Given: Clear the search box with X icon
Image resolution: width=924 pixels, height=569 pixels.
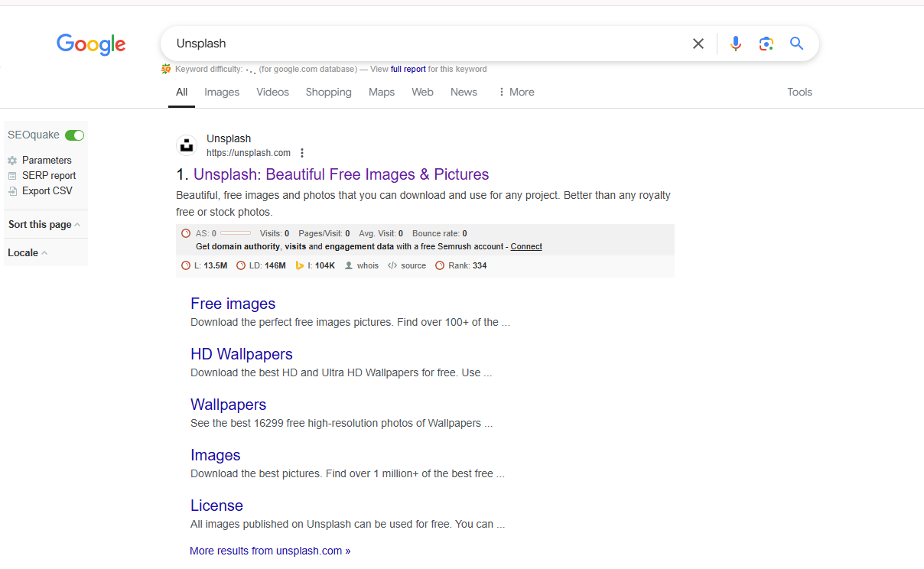Looking at the screenshot, I should tap(698, 44).
